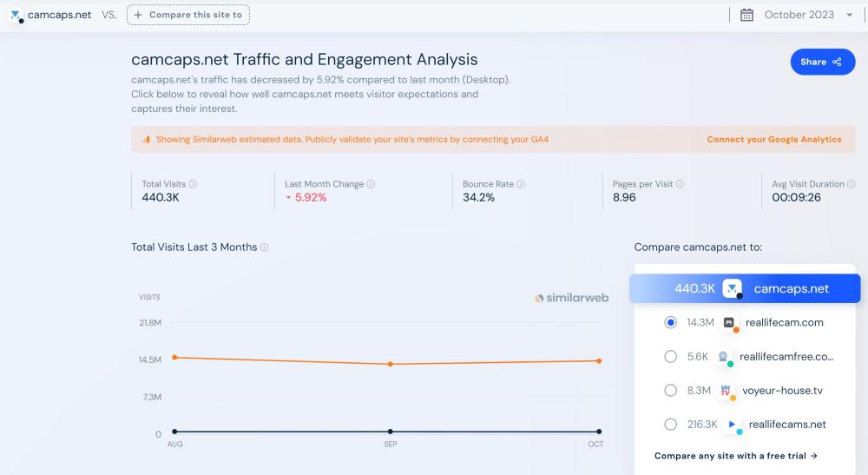The image size is (868, 475).
Task: Click the SEP data point on orange line
Action: pyautogui.click(x=391, y=364)
